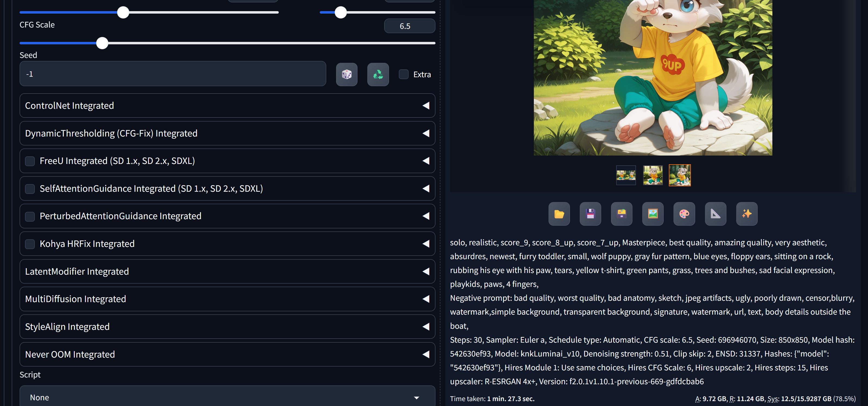Screen dimensions: 868x406
Task: Click the CFG Scale slider handle
Action: coord(102,43)
